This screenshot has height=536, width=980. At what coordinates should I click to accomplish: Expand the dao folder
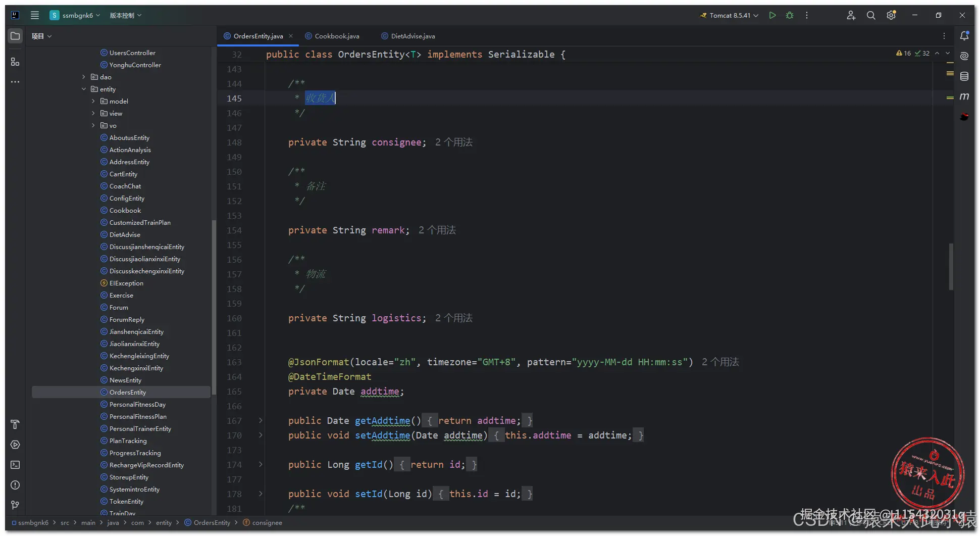click(84, 77)
